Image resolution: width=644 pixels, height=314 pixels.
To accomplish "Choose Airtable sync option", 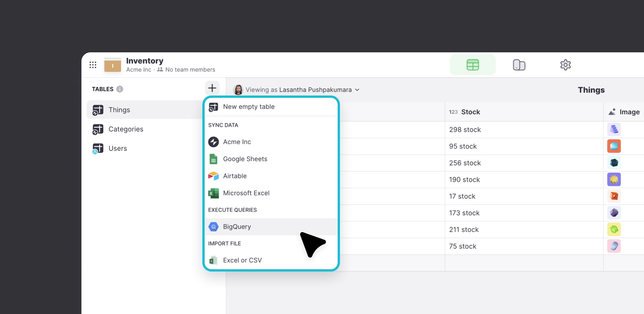I will tap(271, 176).
